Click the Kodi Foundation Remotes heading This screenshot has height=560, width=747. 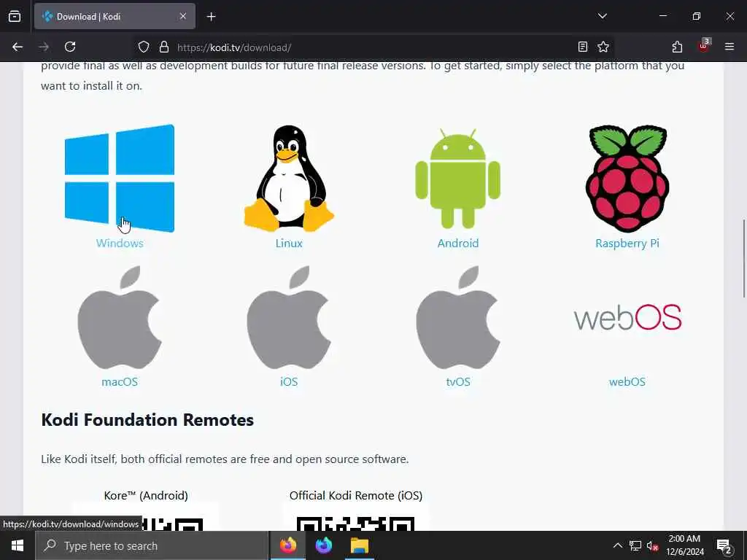[147, 420]
